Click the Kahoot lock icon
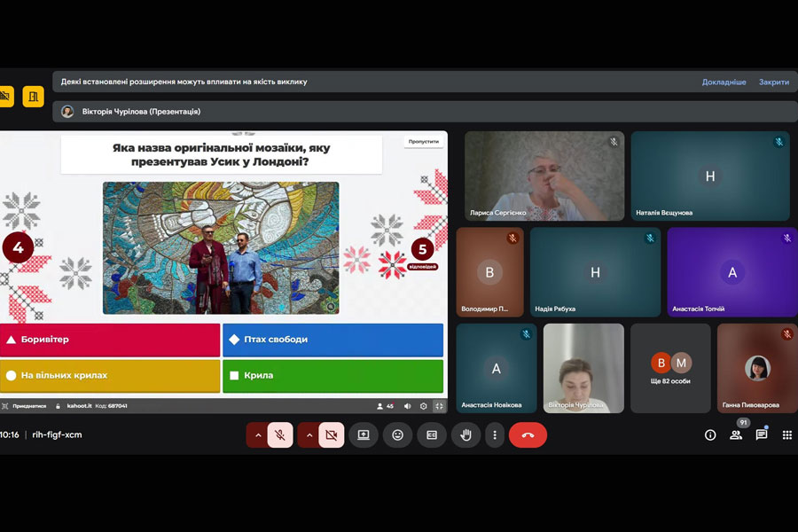798x532 pixels. click(58, 406)
